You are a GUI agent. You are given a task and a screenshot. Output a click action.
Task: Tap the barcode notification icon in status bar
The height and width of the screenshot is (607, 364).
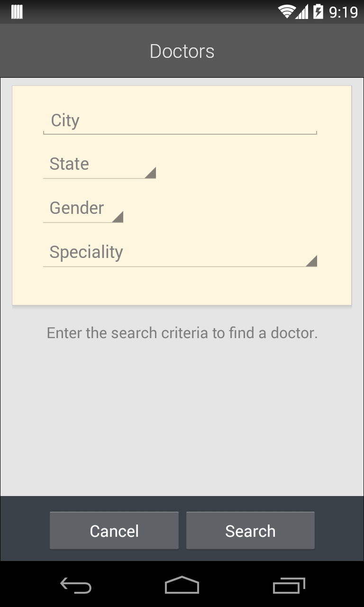[17, 12]
